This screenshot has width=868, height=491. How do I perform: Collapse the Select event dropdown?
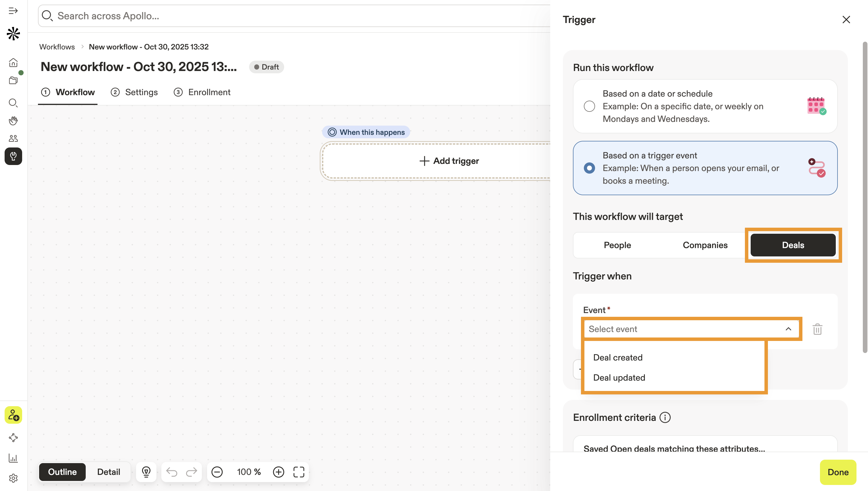[788, 329]
